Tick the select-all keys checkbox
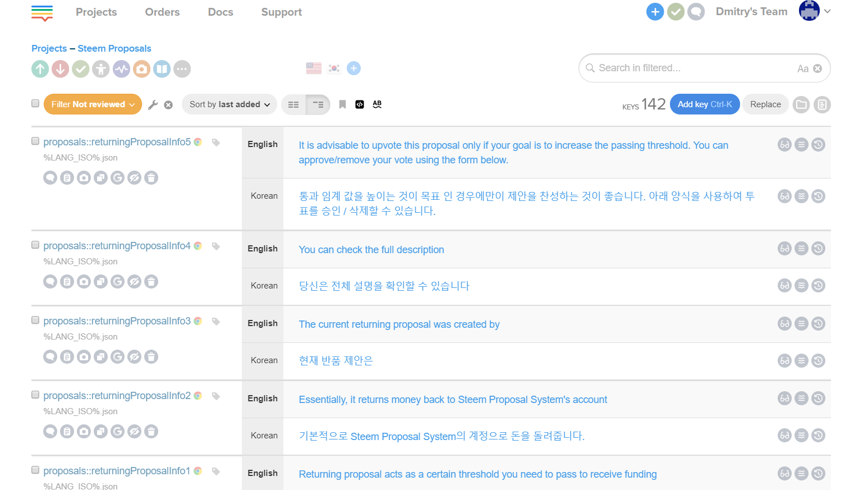Image resolution: width=868 pixels, height=490 pixels. click(35, 103)
